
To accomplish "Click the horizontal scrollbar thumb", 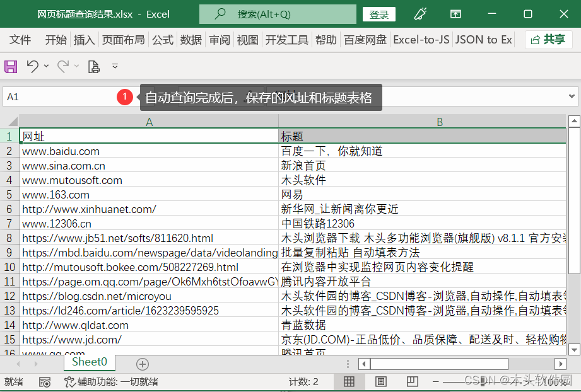I will (439, 364).
